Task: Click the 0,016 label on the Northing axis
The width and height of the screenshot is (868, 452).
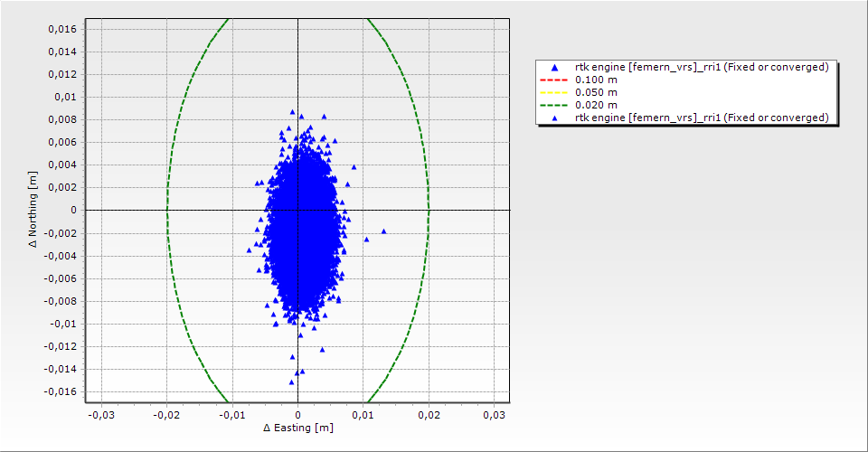Action: 62,29
